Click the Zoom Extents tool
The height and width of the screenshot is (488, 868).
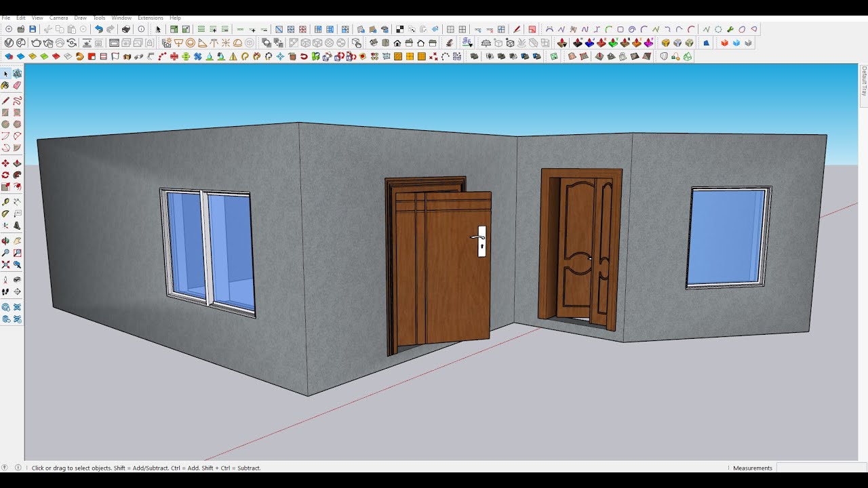pos(5,264)
